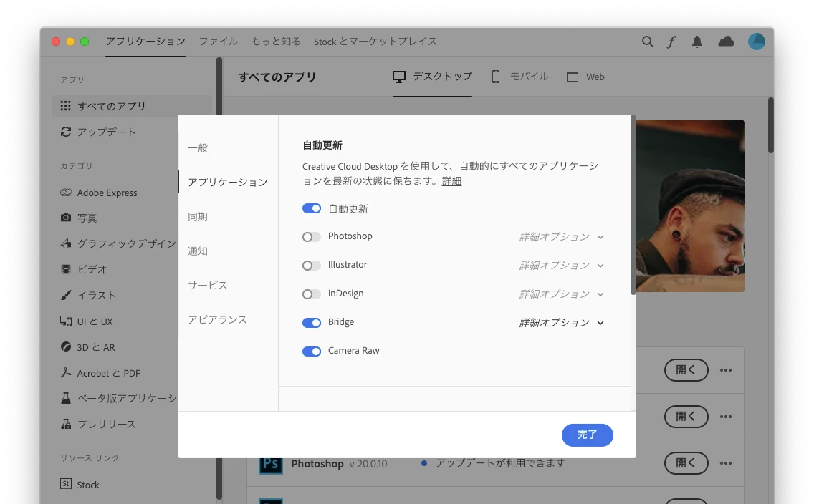This screenshot has width=814, height=504.
Task: Select the 一般 preferences tab
Action: (x=198, y=147)
